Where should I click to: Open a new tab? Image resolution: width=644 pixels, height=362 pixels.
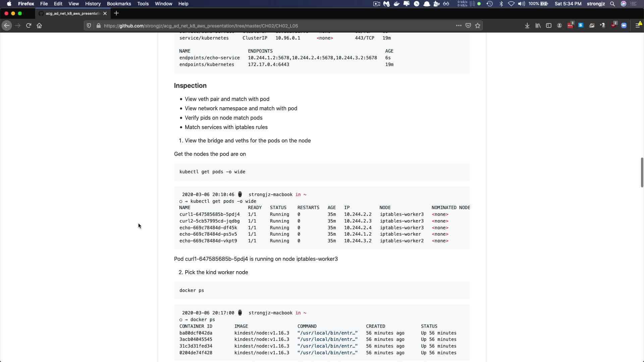tap(116, 13)
